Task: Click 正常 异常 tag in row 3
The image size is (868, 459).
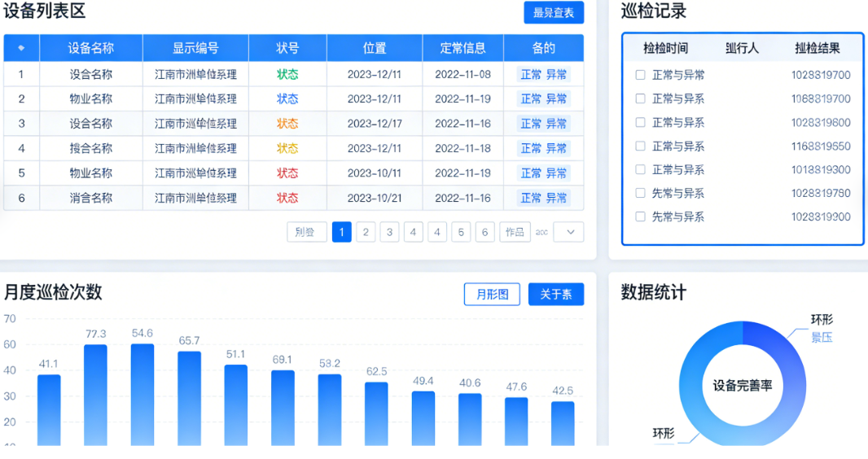Action: [x=543, y=124]
